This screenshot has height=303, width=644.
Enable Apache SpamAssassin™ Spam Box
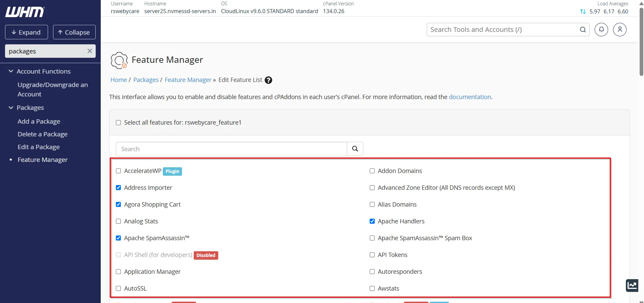pyautogui.click(x=372, y=238)
